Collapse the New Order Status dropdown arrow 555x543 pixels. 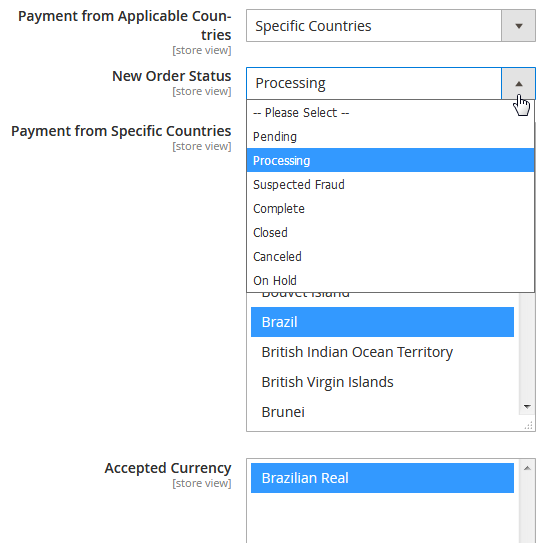(x=518, y=84)
